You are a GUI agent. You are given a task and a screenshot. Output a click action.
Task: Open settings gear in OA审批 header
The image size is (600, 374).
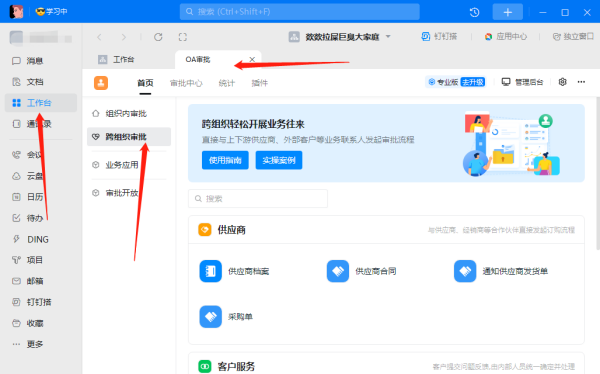tap(562, 82)
